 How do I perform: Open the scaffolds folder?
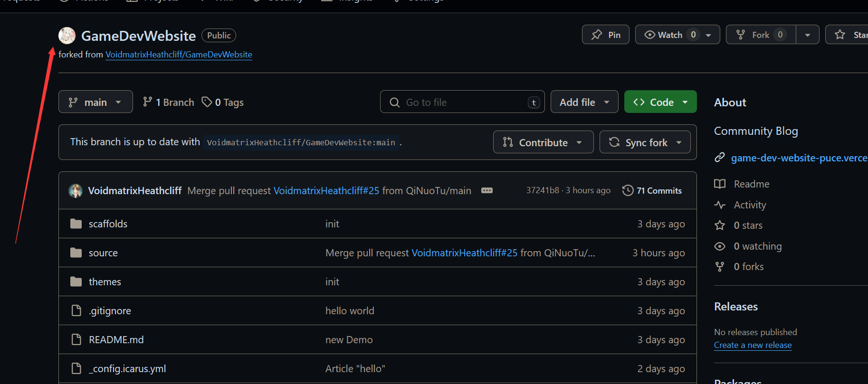click(108, 224)
